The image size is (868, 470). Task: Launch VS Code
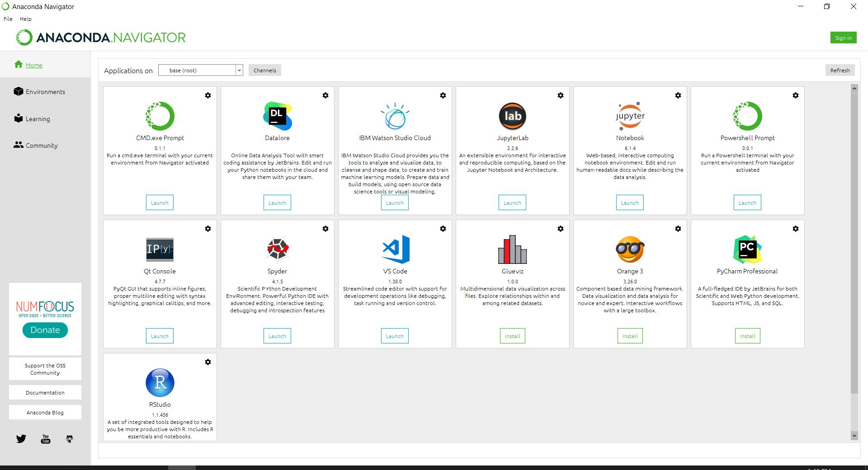pyautogui.click(x=395, y=336)
